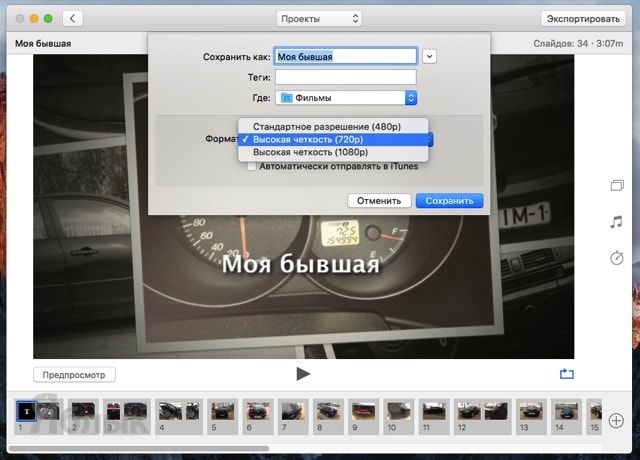Click the Слайдов: 34 · 3:07m label
640x460 pixels.
tap(578, 43)
